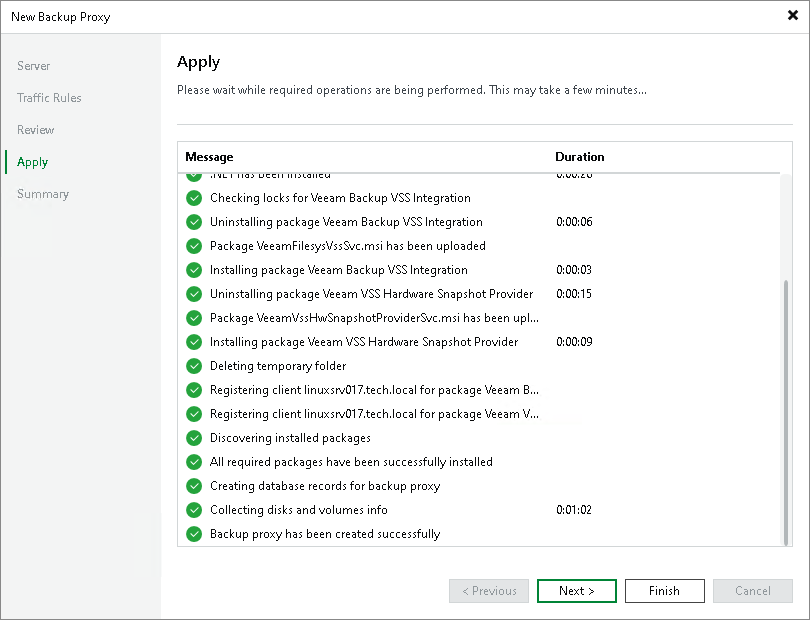Click the Duration column header
The image size is (810, 620).
pyautogui.click(x=580, y=157)
